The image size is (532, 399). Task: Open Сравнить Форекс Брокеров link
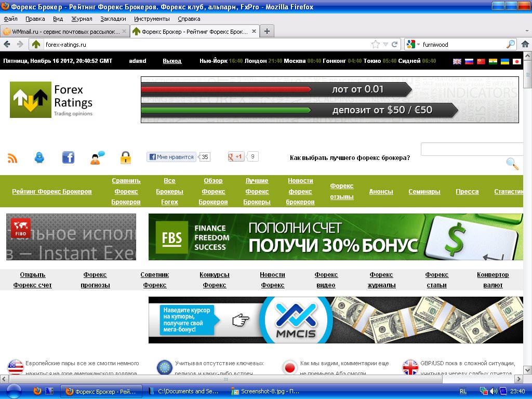pos(126,191)
